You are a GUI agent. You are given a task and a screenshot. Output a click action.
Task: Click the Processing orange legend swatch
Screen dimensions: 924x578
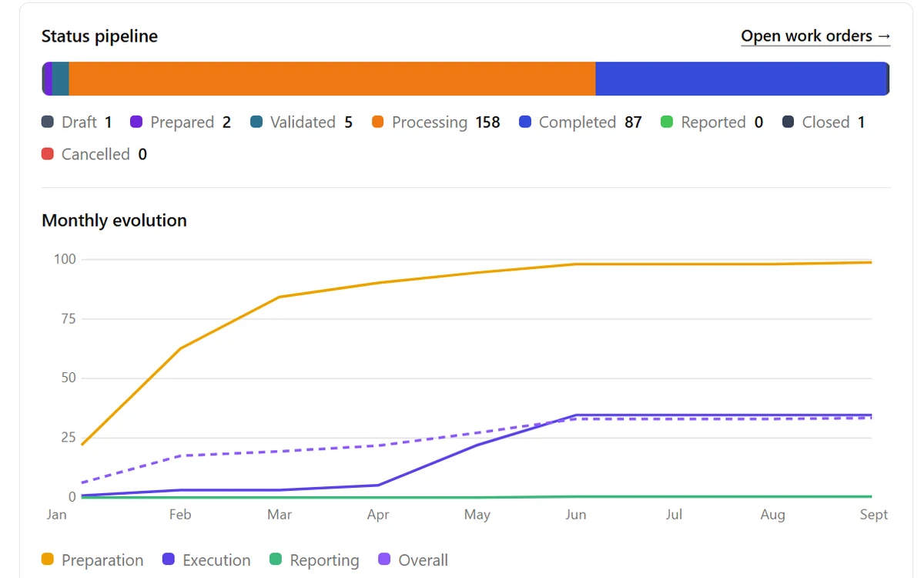click(x=378, y=122)
